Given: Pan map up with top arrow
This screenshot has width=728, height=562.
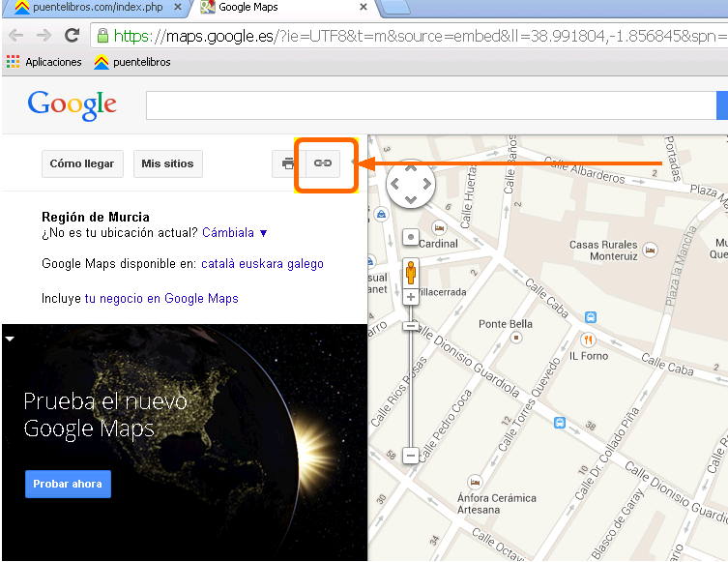Looking at the screenshot, I should click(411, 168).
